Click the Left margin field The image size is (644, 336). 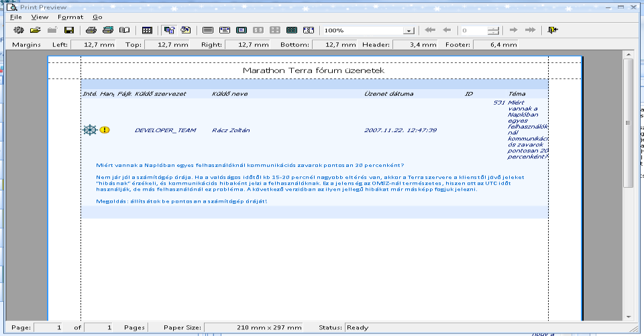[93, 44]
